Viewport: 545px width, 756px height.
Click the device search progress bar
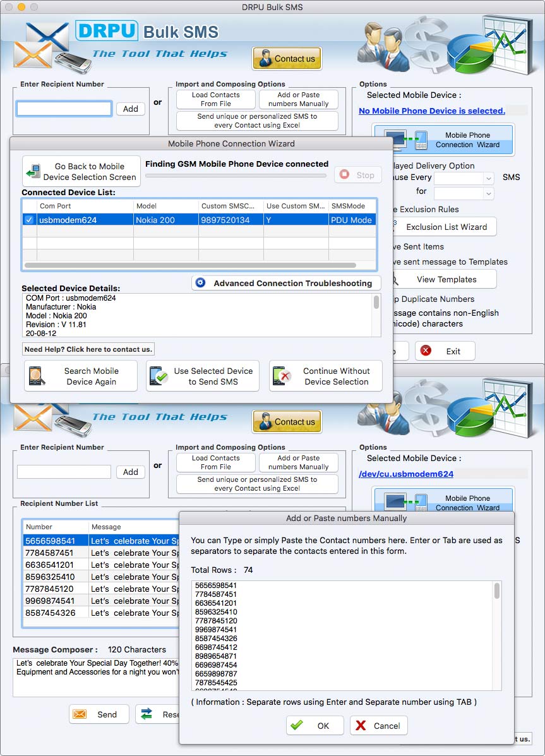point(236,174)
